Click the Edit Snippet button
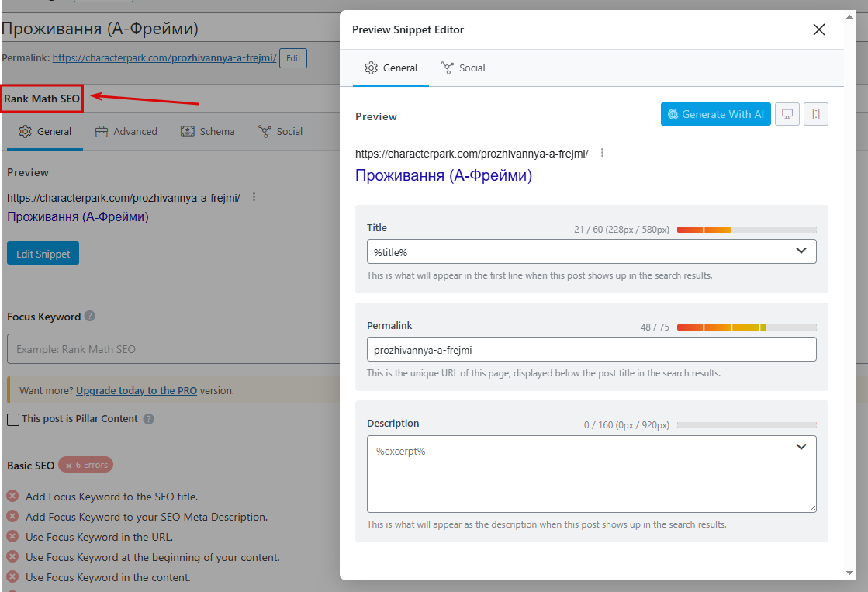The image size is (868, 592). 43,254
